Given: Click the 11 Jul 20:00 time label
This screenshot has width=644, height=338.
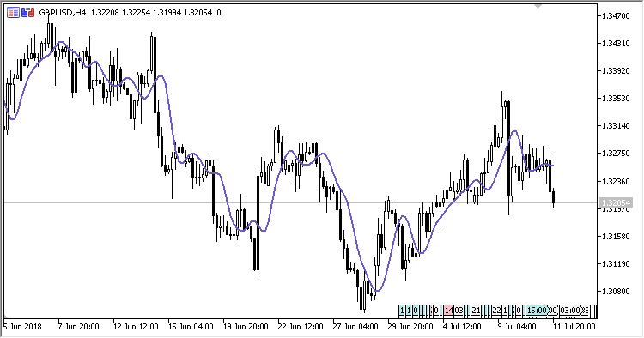Looking at the screenshot, I should pos(574,327).
